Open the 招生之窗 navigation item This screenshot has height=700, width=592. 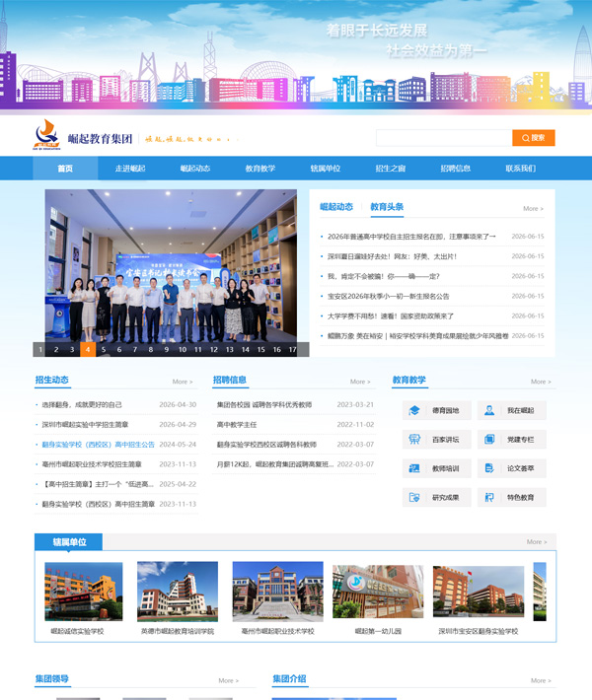coord(391,169)
